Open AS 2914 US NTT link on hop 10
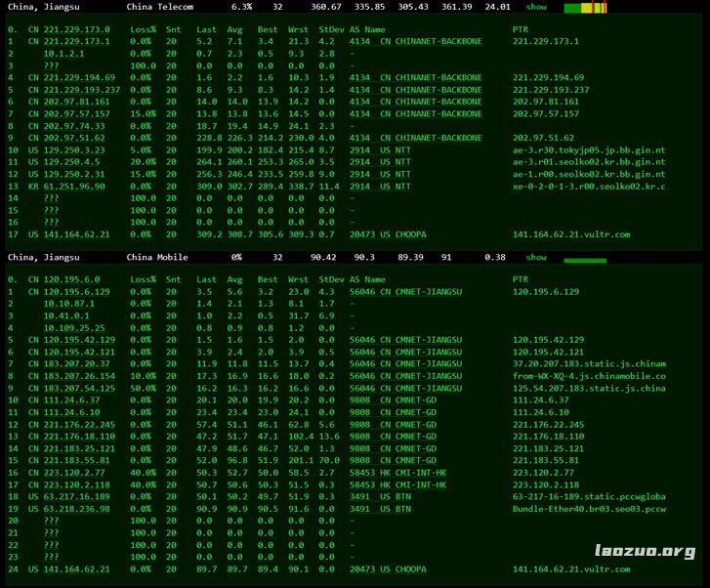The width and height of the screenshot is (710, 588). [x=380, y=150]
